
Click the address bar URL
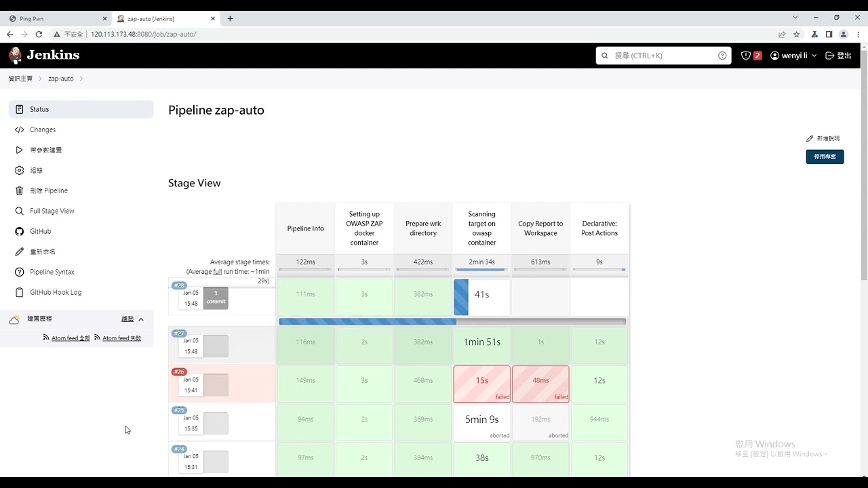point(143,34)
